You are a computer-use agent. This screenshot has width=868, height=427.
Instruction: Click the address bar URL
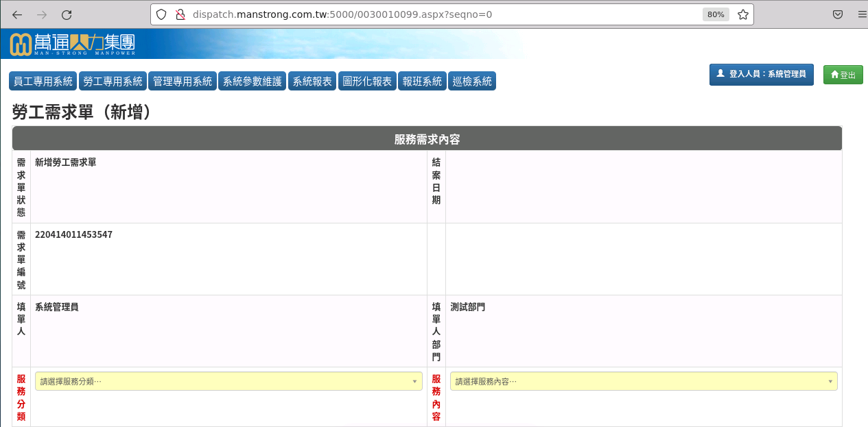coord(342,14)
